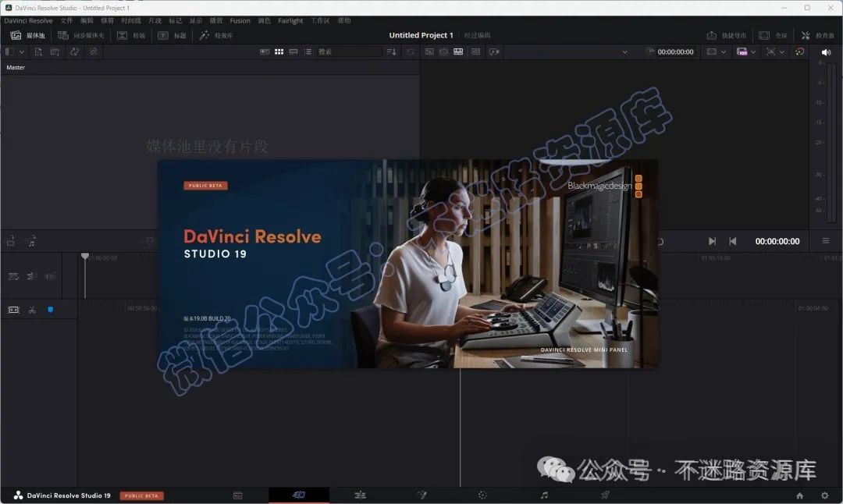The height and width of the screenshot is (504, 843).
Task: Click the import media icon
Action: coord(38,51)
